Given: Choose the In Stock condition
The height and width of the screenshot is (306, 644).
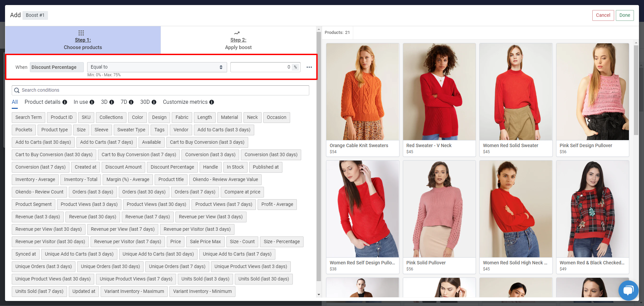Looking at the screenshot, I should 235,167.
